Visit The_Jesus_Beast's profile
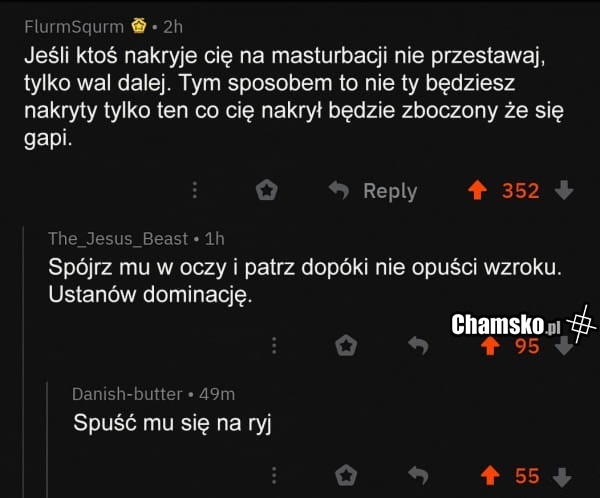Image resolution: width=600 pixels, height=498 pixels. (x=117, y=239)
